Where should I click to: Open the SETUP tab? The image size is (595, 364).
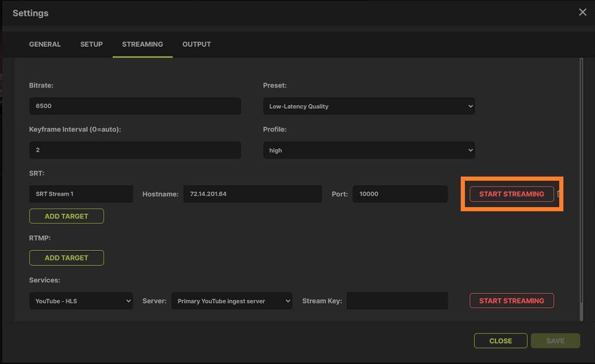point(91,44)
